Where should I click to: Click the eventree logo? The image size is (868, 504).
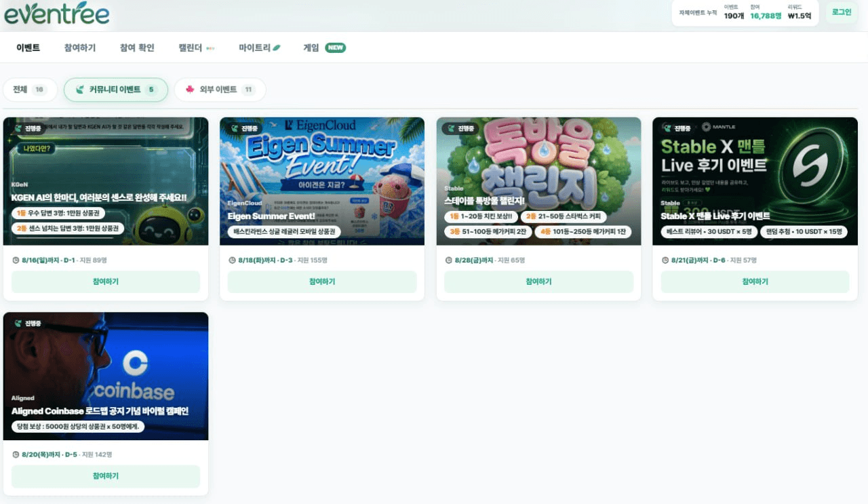pyautogui.click(x=57, y=12)
